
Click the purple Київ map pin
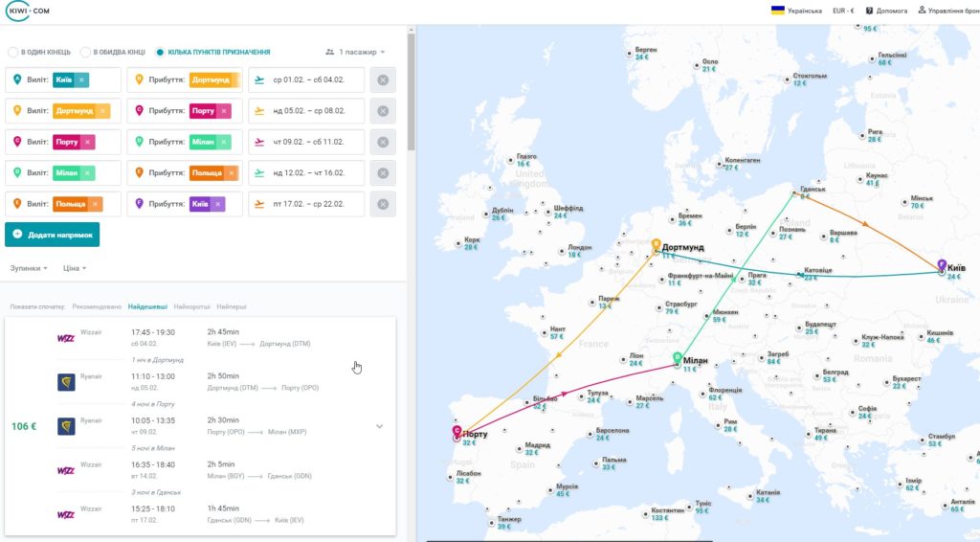tap(942, 265)
